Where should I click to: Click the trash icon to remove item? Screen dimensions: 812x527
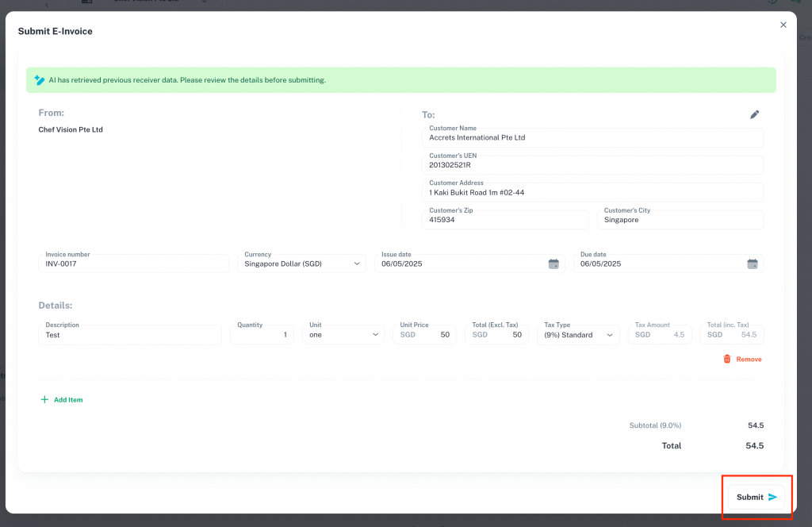727,359
